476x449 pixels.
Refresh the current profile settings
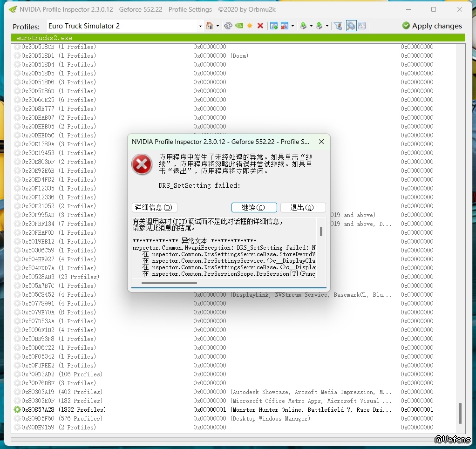pos(228,26)
